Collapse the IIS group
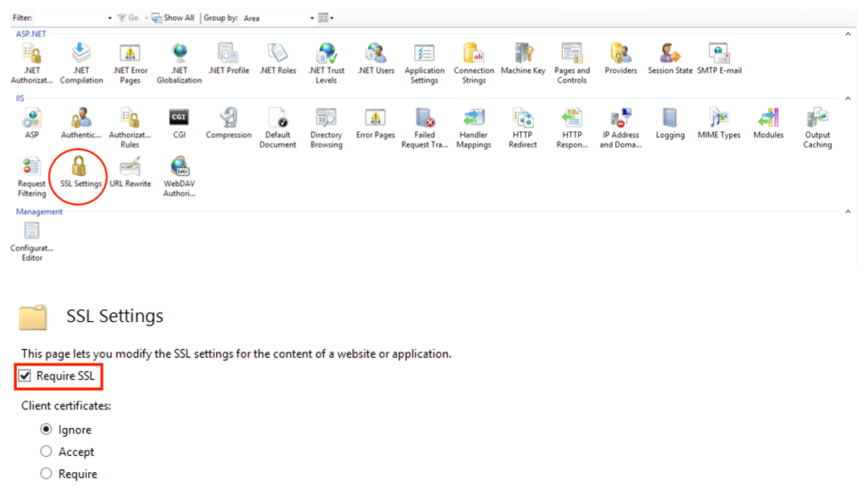The width and height of the screenshot is (868, 489). 848,98
